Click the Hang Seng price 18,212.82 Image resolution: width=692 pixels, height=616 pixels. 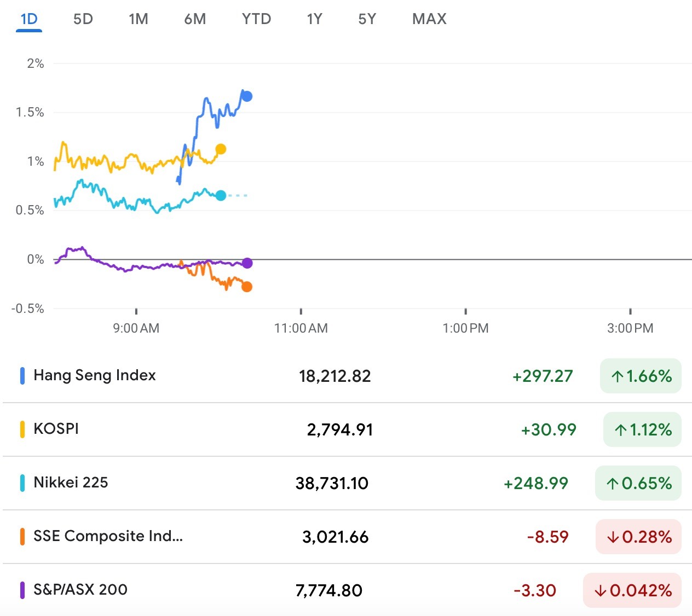coord(335,376)
